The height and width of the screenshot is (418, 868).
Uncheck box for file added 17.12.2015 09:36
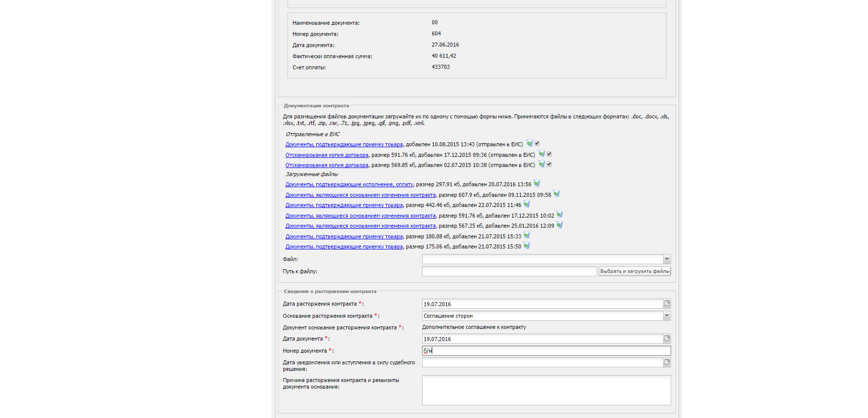[549, 154]
